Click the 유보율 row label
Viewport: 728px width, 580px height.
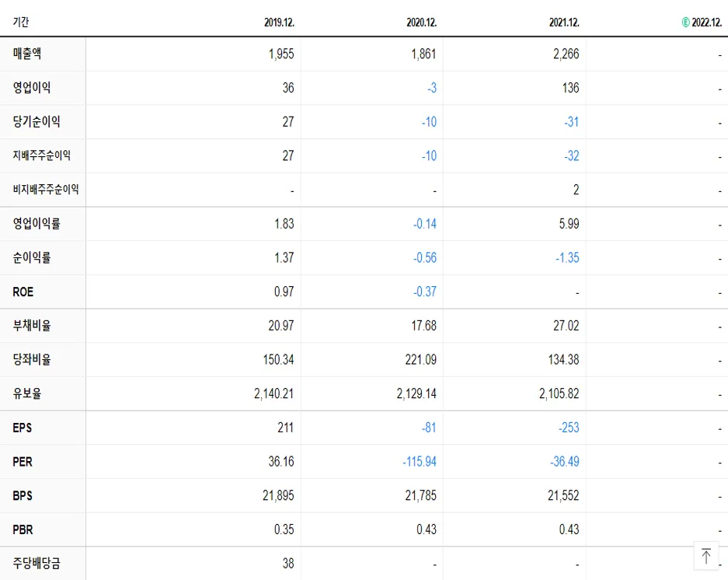coord(27,393)
